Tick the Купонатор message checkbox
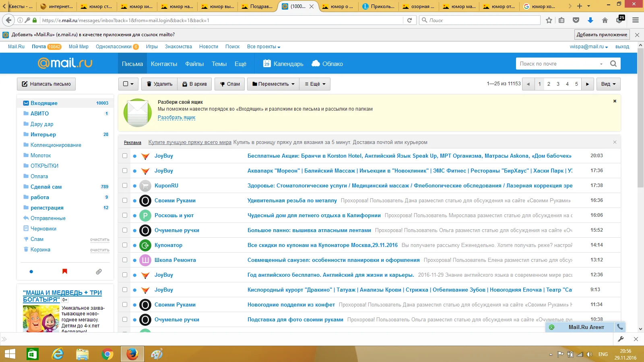The height and width of the screenshot is (362, 644). (x=125, y=245)
